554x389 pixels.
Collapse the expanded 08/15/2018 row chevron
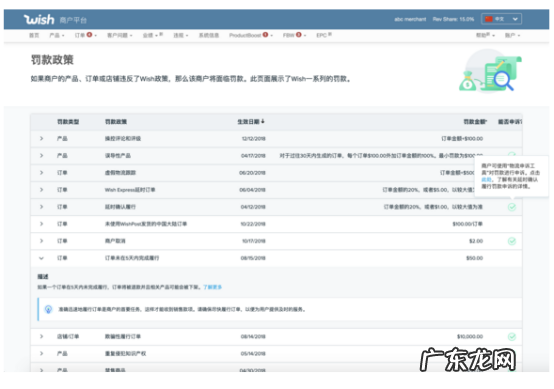coord(41,258)
